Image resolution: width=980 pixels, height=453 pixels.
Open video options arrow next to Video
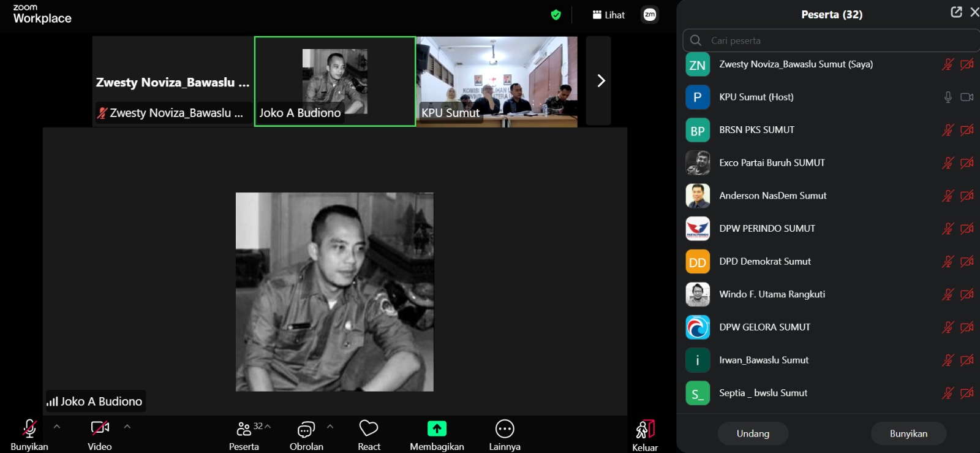pos(127,427)
